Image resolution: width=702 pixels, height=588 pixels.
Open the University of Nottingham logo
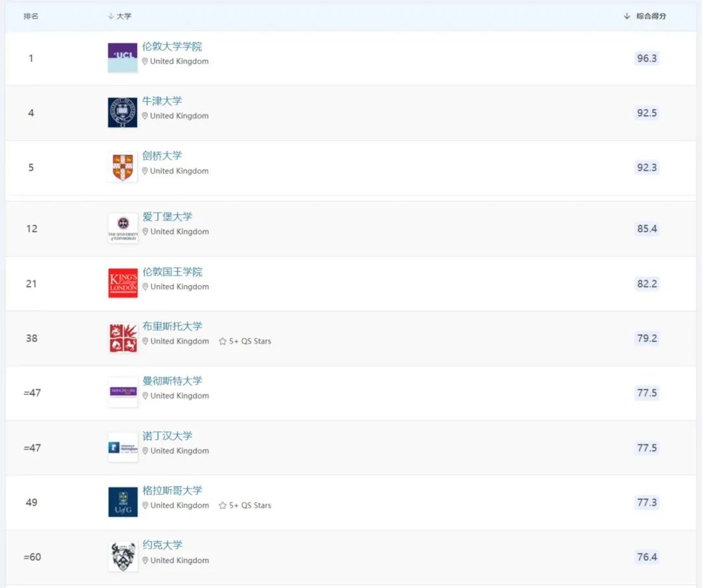[123, 448]
